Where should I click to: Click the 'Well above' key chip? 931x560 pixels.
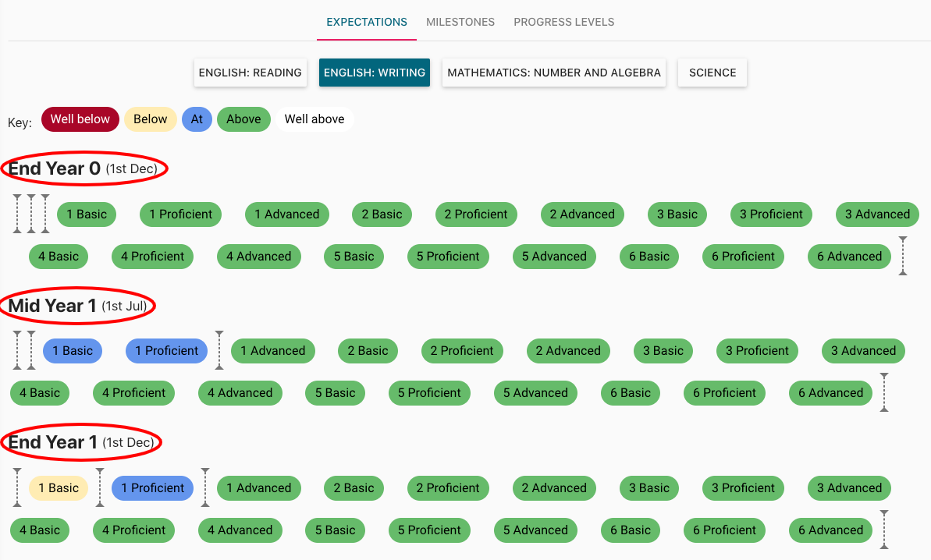[x=314, y=119]
